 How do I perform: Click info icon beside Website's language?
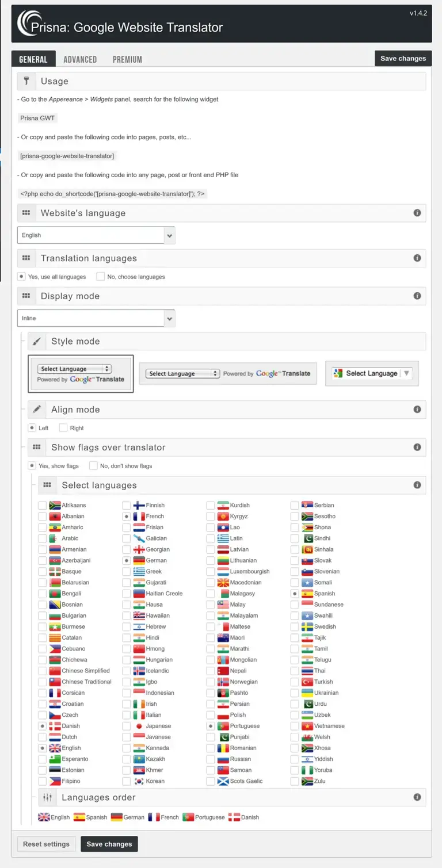point(417,213)
